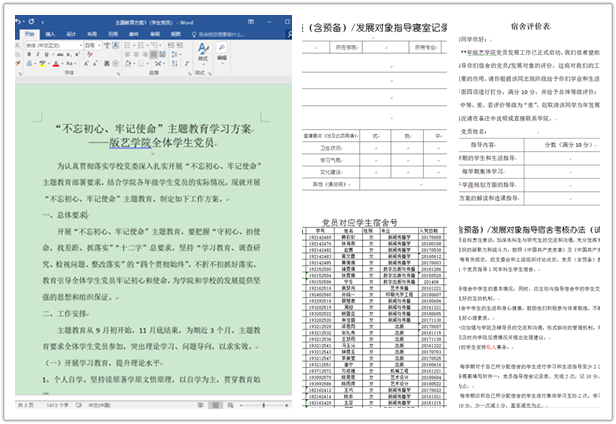
Task: Click Show/Hide paragraph marks icon
Action: [187, 63]
